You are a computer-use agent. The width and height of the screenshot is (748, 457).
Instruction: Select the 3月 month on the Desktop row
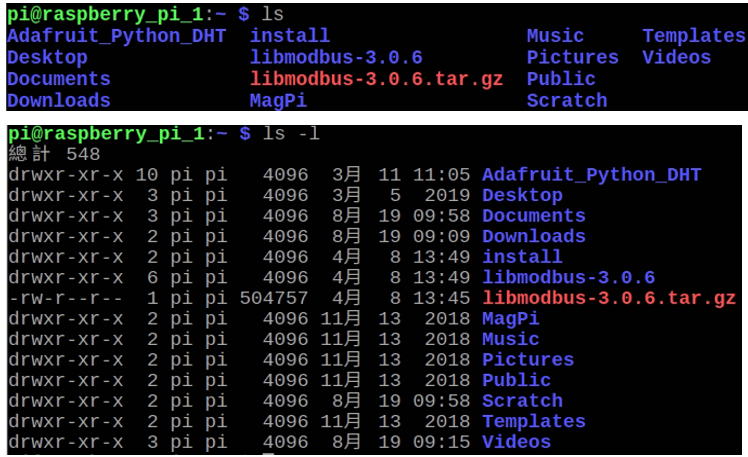click(346, 195)
